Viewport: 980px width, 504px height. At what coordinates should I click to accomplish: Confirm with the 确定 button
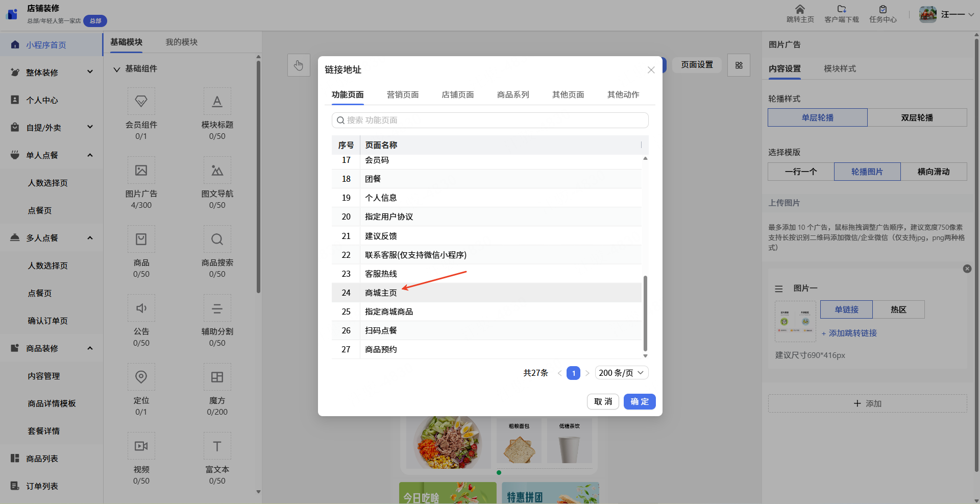pyautogui.click(x=640, y=401)
